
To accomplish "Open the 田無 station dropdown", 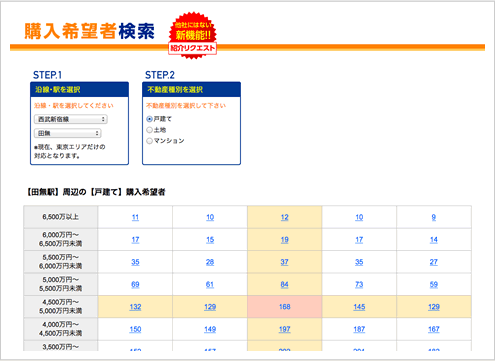I will pos(68,133).
